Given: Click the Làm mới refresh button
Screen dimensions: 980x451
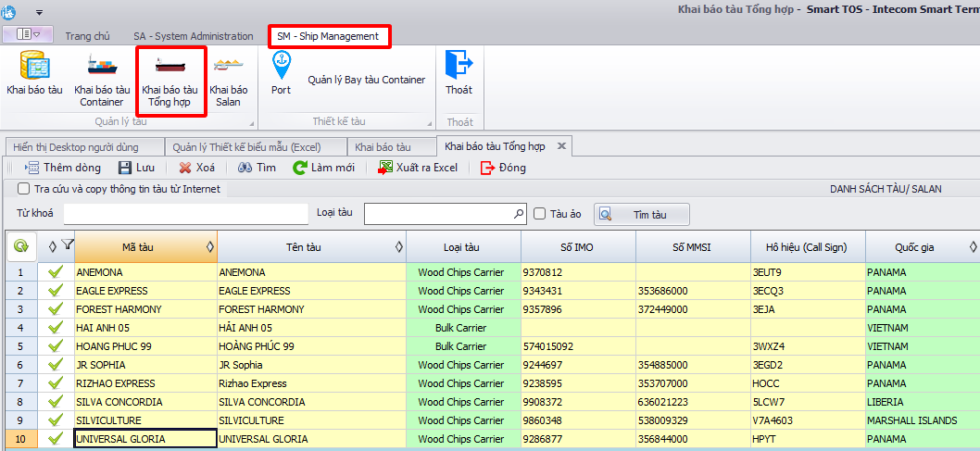Looking at the screenshot, I should [x=323, y=168].
